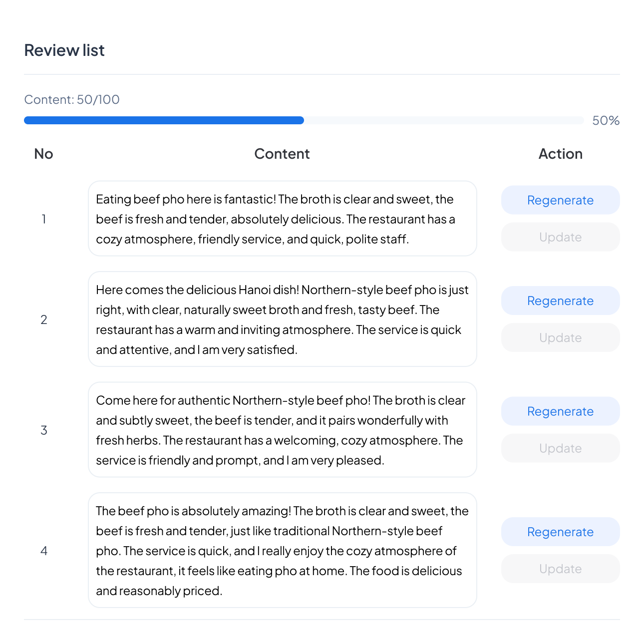Click the 'Content: 50/100' counter text
644x644 pixels.
point(72,99)
